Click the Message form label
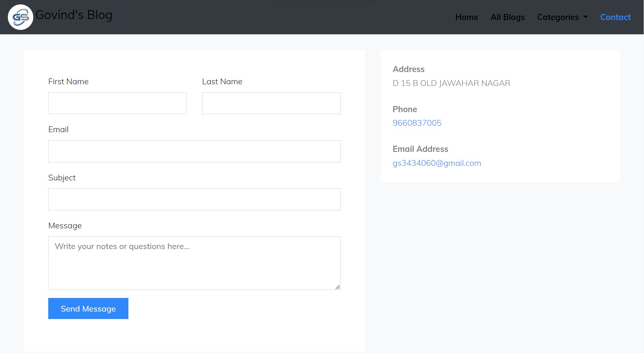 click(x=65, y=226)
